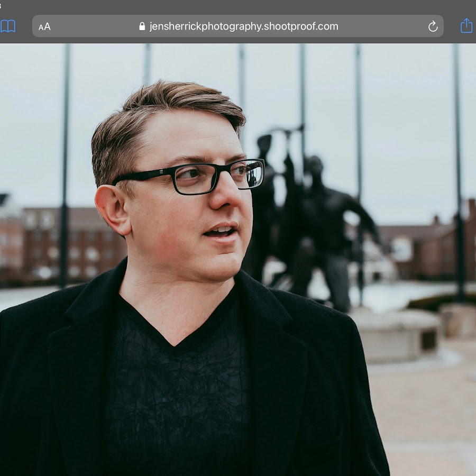Reload the page with the refresh arrow

tap(433, 27)
